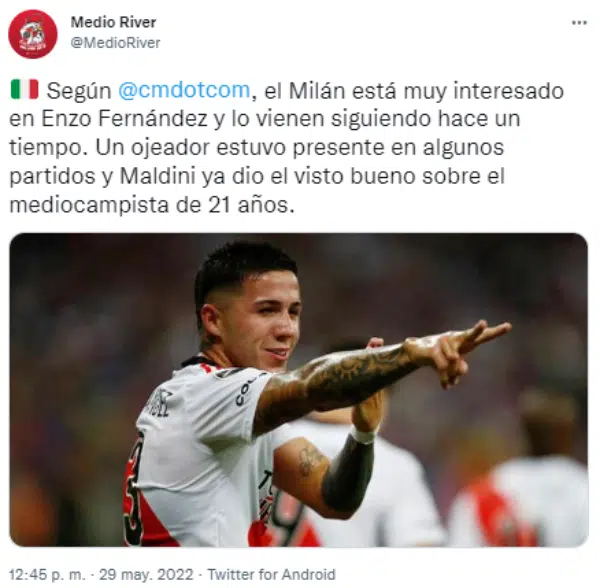Click the 29 may. 2022 date
The width and height of the screenshot is (600, 588).
[146, 575]
